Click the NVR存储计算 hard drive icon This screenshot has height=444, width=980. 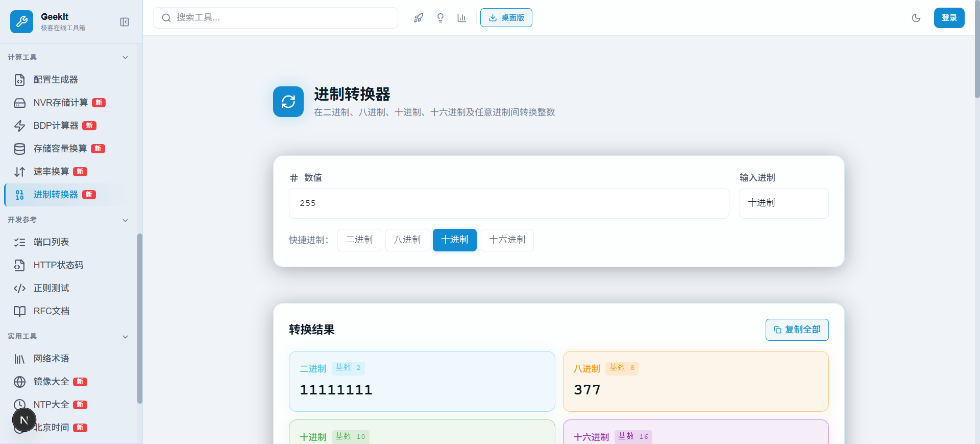pos(19,103)
